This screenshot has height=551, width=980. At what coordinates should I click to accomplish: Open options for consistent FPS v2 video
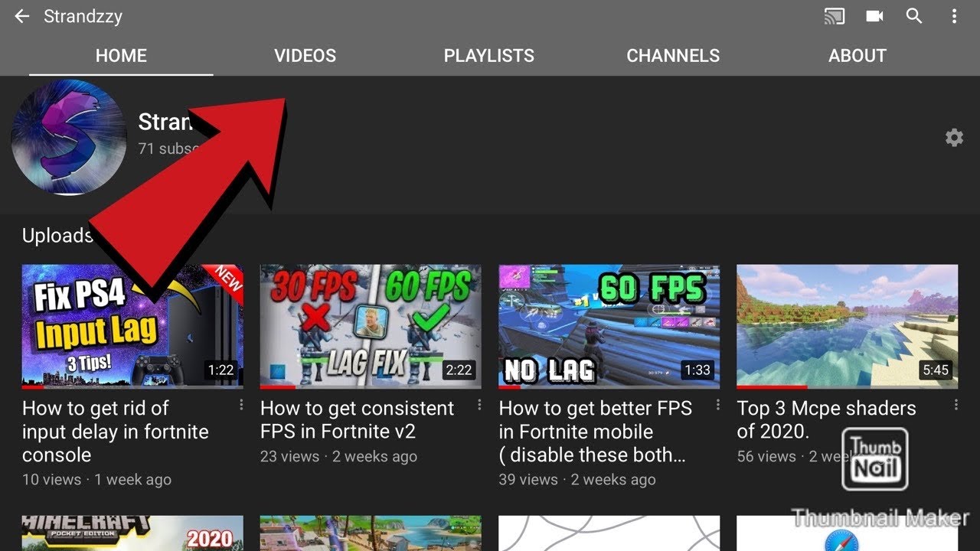point(479,404)
